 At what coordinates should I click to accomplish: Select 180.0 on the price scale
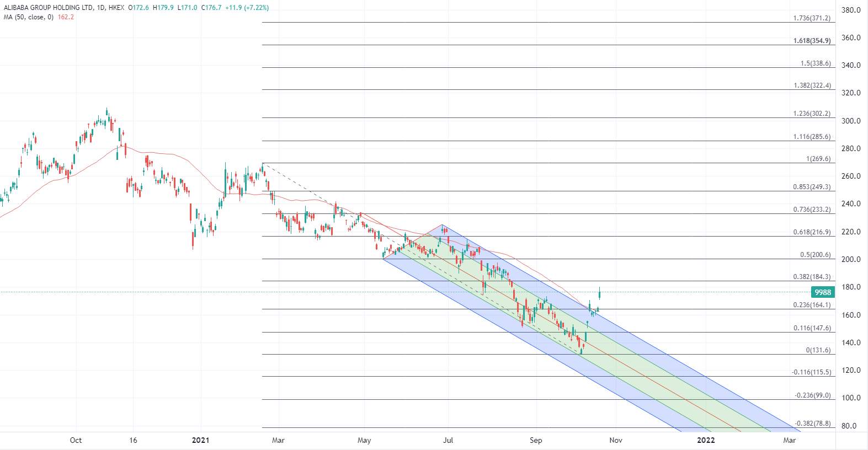tap(850, 287)
